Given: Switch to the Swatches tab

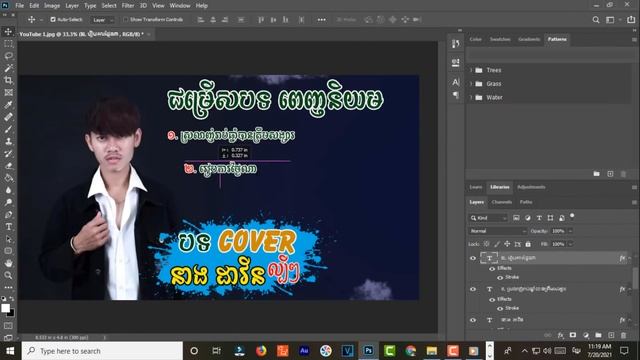Looking at the screenshot, I should (500, 39).
